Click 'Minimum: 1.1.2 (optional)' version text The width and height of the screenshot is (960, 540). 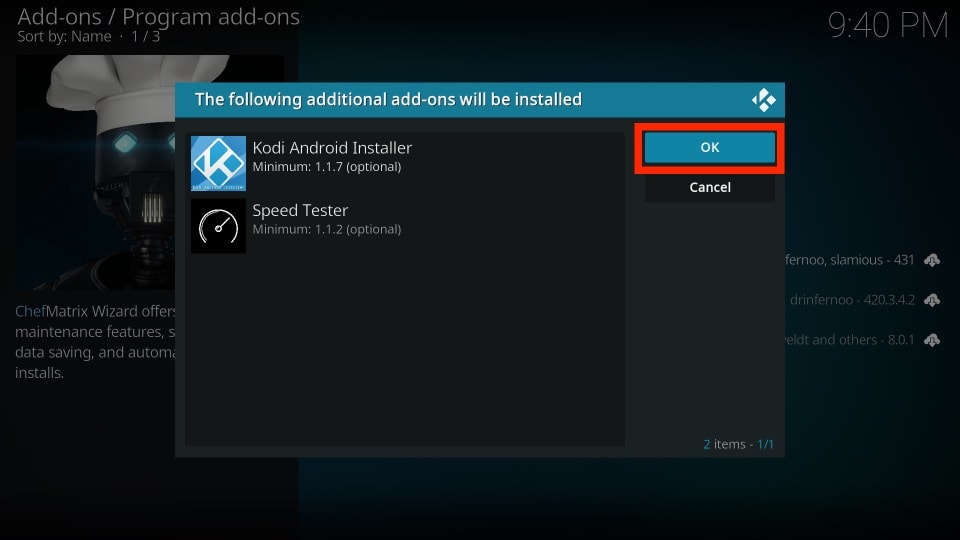pyautogui.click(x=327, y=229)
